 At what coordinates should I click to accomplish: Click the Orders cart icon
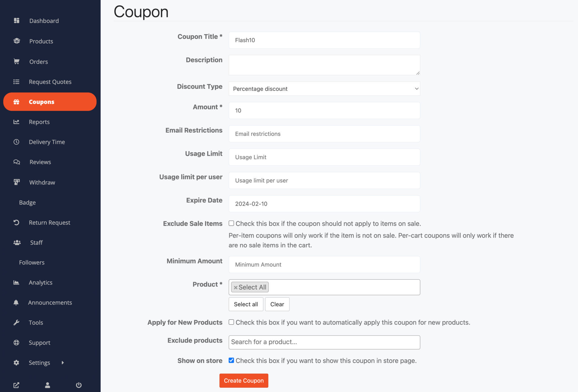(x=16, y=61)
